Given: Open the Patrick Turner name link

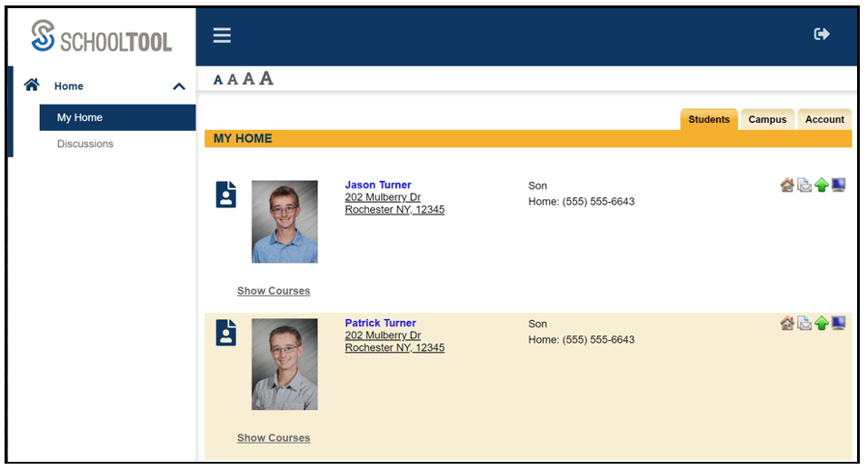Looking at the screenshot, I should [380, 323].
